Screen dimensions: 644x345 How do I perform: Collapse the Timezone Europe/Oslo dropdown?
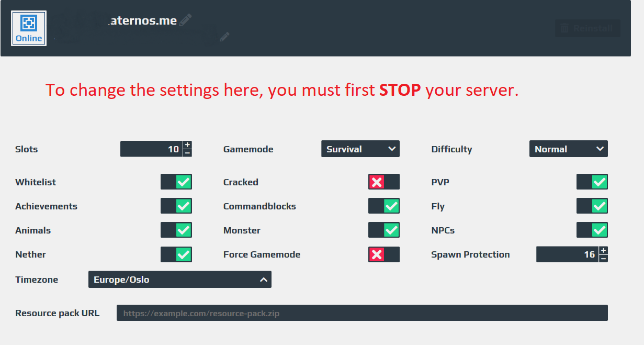180,280
